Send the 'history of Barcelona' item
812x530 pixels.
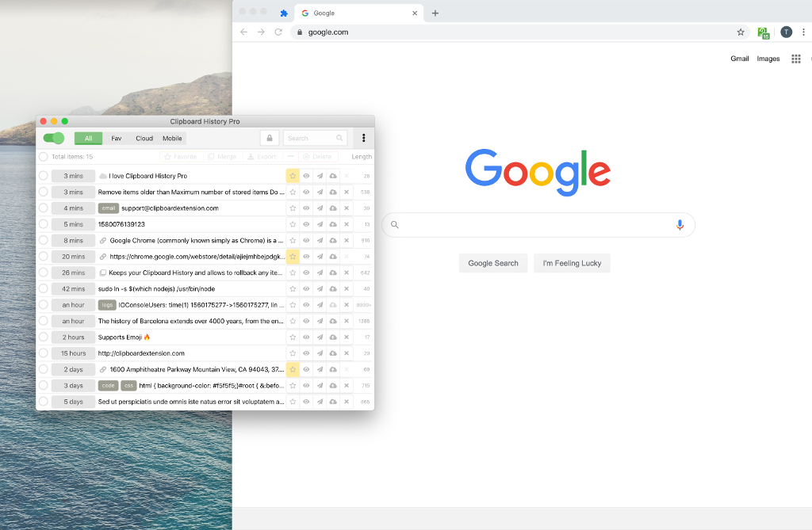pyautogui.click(x=320, y=321)
